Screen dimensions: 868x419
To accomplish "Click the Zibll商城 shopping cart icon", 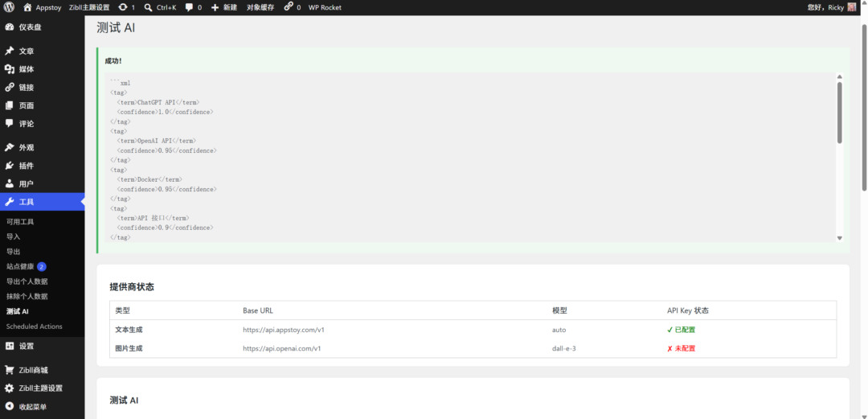I will [10, 370].
